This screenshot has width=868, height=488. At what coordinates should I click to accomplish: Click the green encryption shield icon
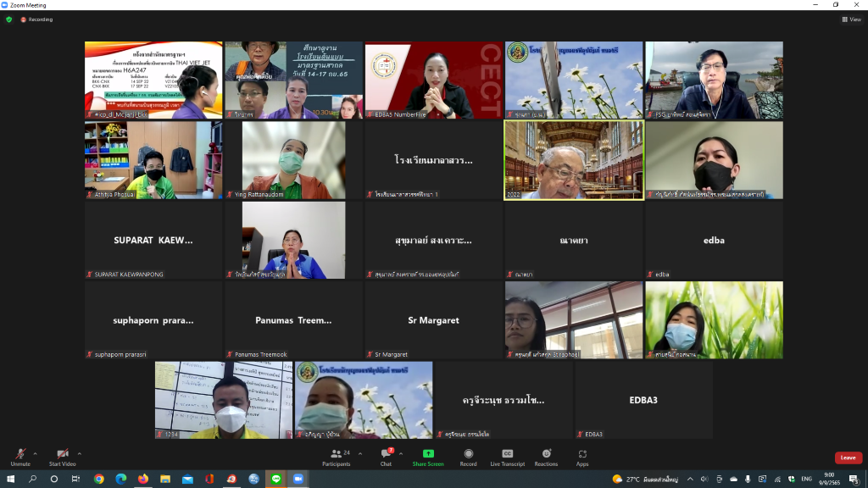tap(8, 19)
